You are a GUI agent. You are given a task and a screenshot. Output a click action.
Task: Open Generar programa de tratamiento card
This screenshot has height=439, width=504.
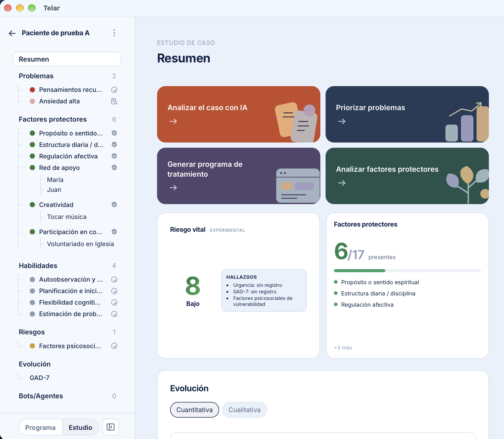(x=238, y=176)
